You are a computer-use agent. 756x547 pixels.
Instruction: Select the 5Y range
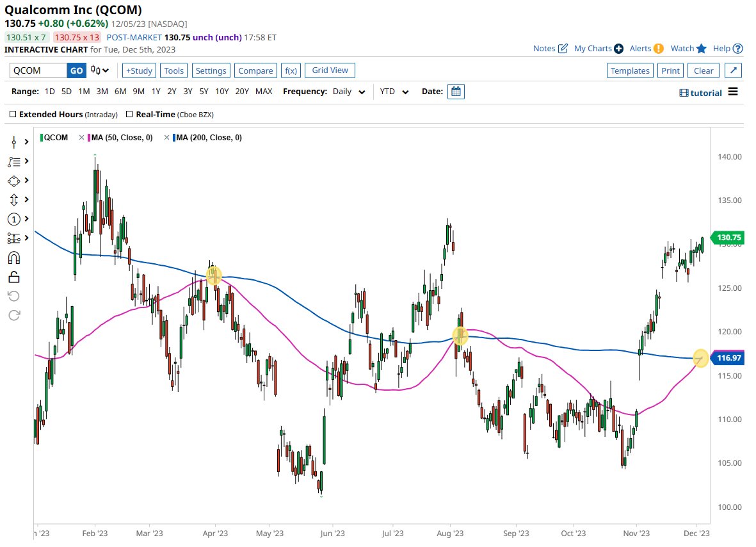[204, 91]
